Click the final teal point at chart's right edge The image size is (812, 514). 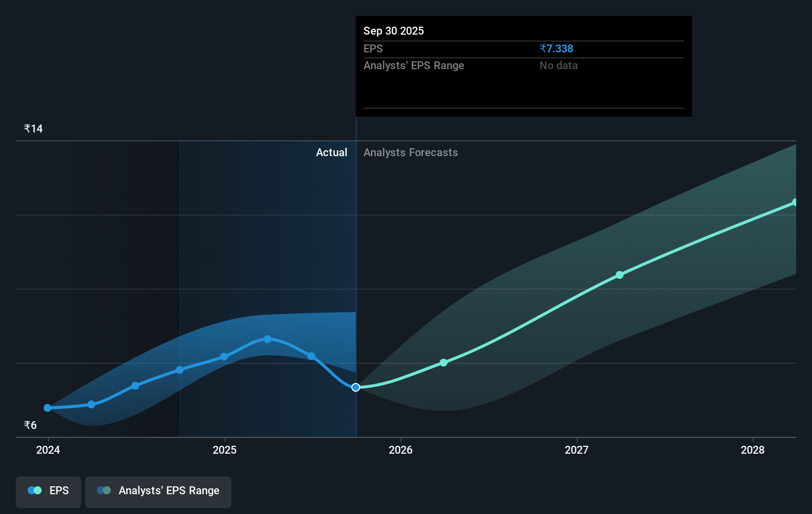pyautogui.click(x=795, y=202)
